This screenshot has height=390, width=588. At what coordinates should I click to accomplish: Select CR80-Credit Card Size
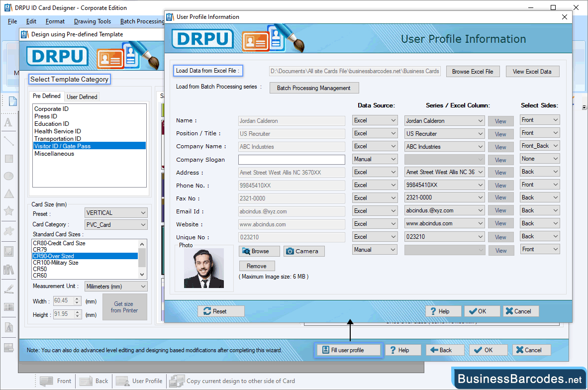click(59, 243)
